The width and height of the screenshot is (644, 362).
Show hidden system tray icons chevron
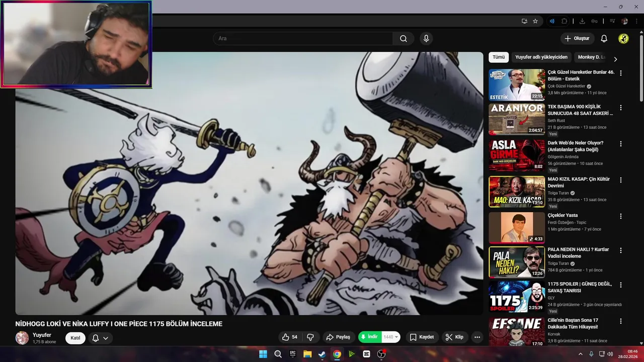pos(581,354)
